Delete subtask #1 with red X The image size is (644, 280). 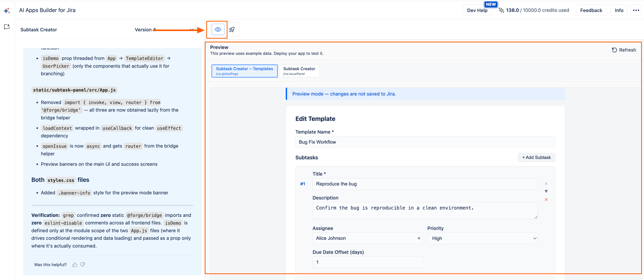pyautogui.click(x=546, y=200)
